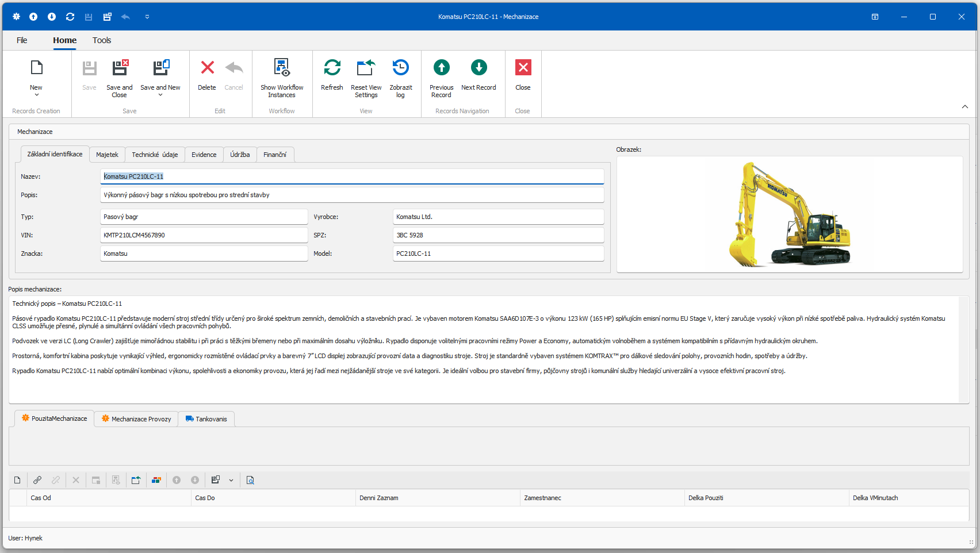Open the Save and New dropdown arrow
This screenshot has height=553, width=980.
[x=160, y=95]
